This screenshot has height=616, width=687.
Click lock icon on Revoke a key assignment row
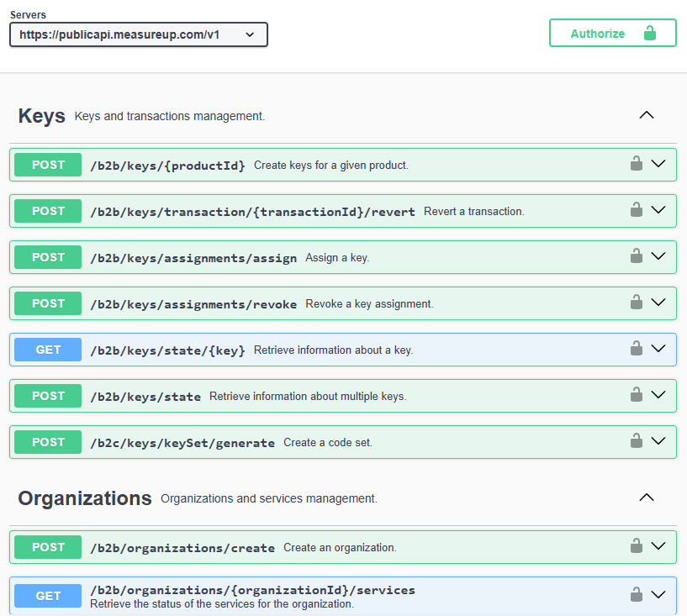(x=637, y=302)
